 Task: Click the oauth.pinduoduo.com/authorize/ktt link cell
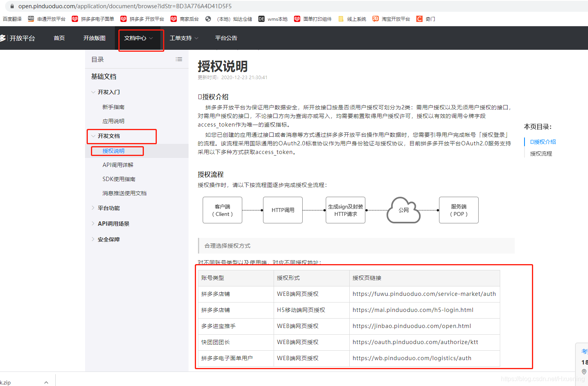(425, 342)
